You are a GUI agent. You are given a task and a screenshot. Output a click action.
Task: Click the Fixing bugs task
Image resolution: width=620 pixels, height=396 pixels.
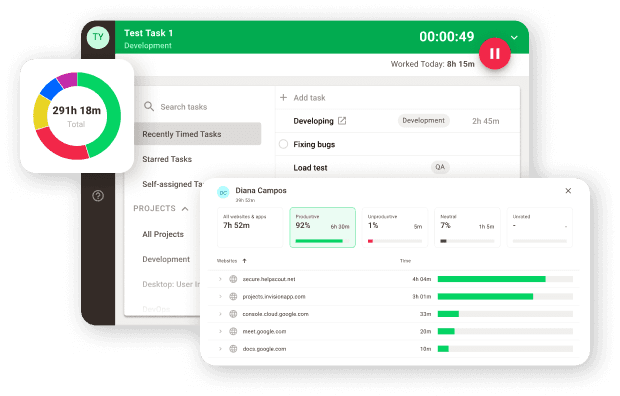(314, 144)
